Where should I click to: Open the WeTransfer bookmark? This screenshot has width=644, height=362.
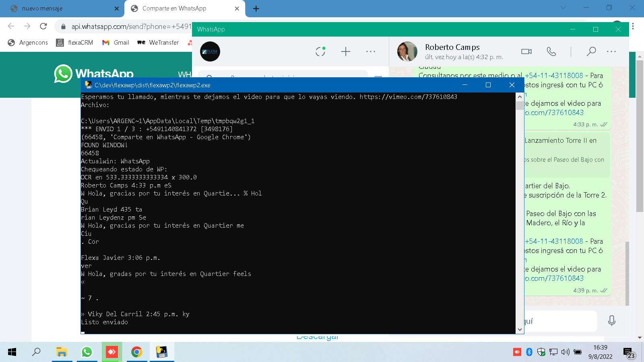(158, 43)
